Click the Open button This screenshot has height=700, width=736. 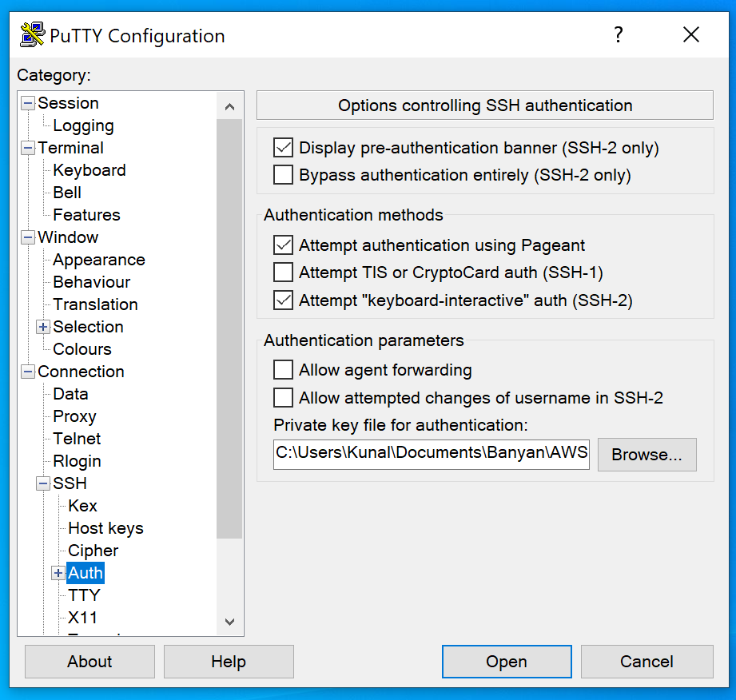(x=507, y=662)
